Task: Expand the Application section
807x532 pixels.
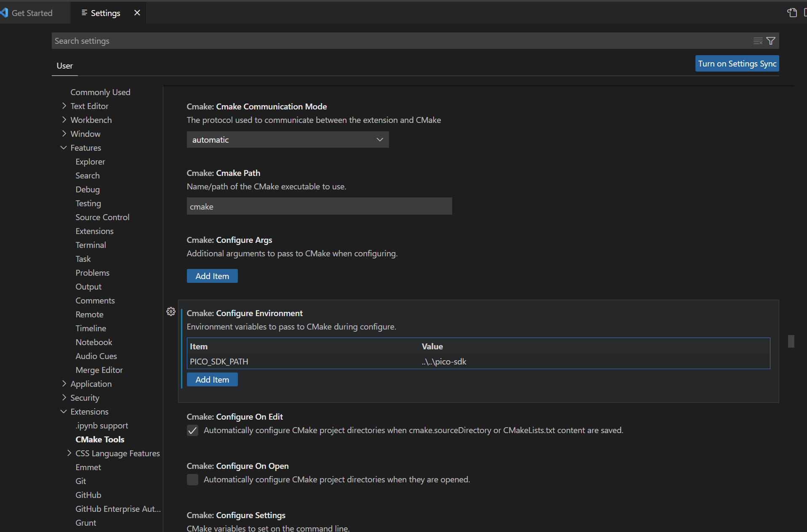Action: tap(64, 383)
